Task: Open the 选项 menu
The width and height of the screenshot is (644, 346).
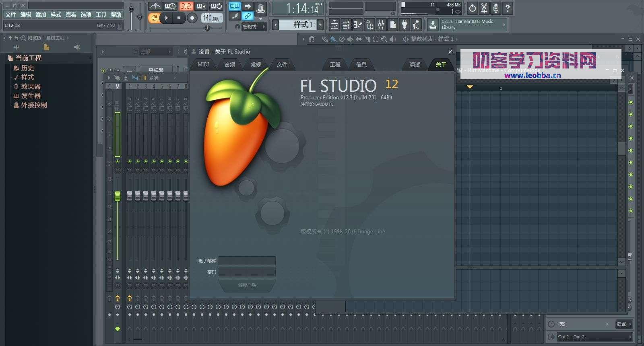Action: pos(86,14)
